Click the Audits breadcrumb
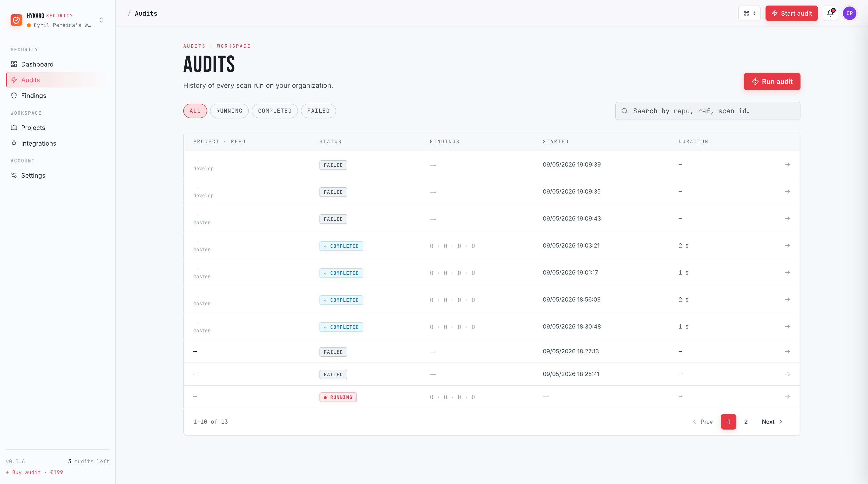This screenshot has width=868, height=484. click(x=146, y=13)
